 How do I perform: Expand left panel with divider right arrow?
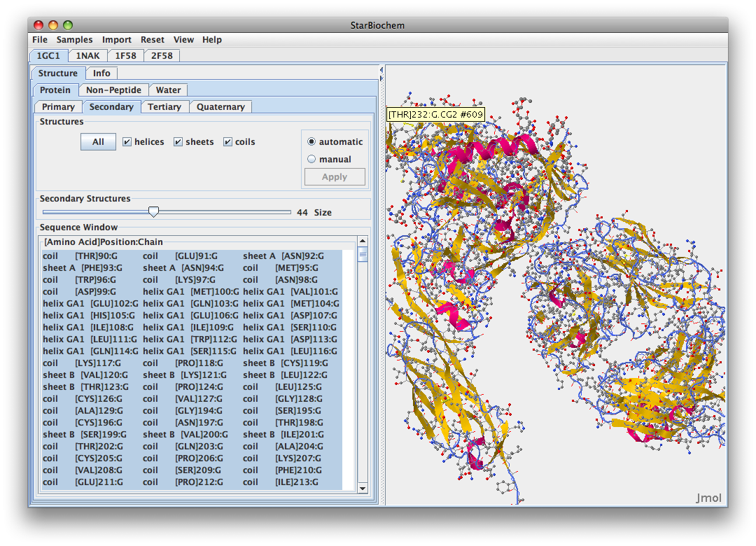(x=381, y=77)
